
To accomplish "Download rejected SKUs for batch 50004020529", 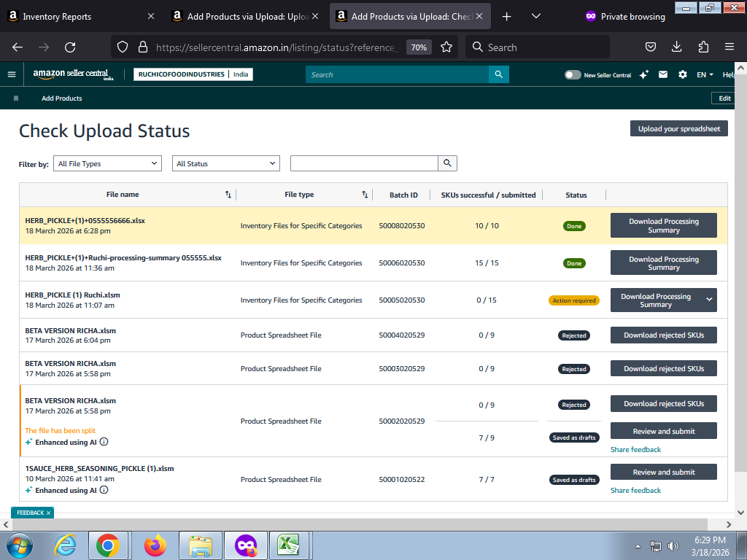I will 664,335.
